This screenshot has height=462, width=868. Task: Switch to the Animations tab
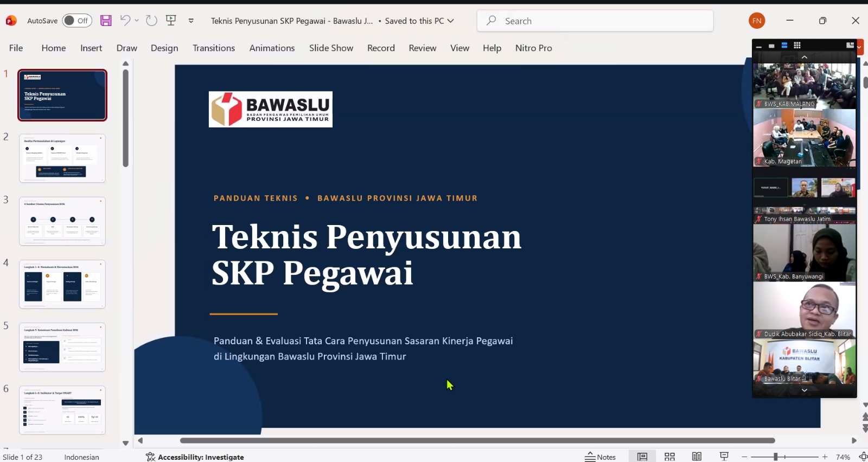coord(272,48)
